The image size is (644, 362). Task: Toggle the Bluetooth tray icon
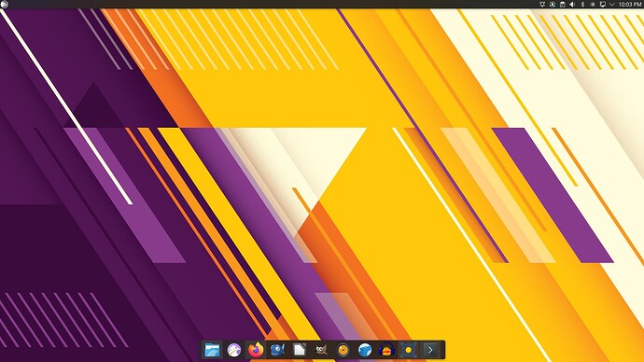tap(582, 4)
